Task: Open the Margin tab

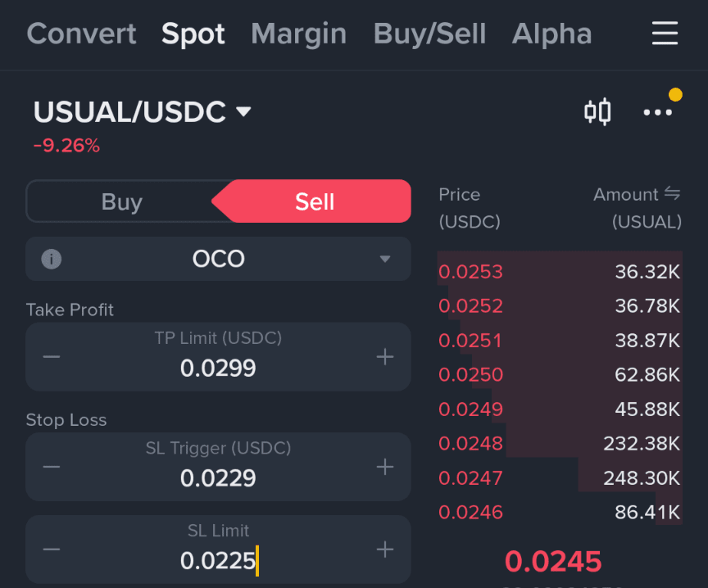Action: coord(298,34)
